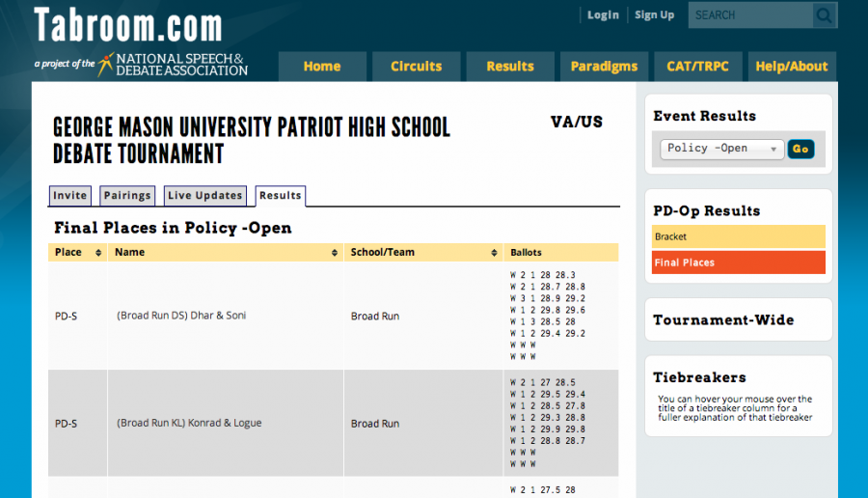Screen dimensions: 868x498
Task: Open the Policy -Open event dropdown
Action: (721, 149)
